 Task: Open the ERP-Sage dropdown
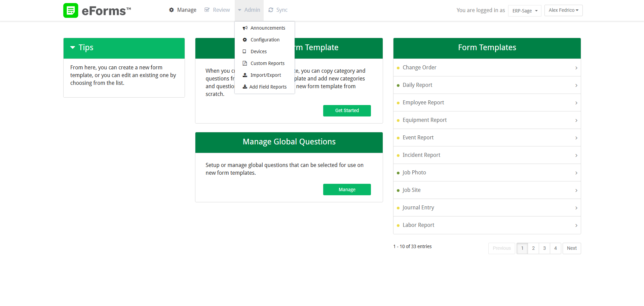(525, 11)
